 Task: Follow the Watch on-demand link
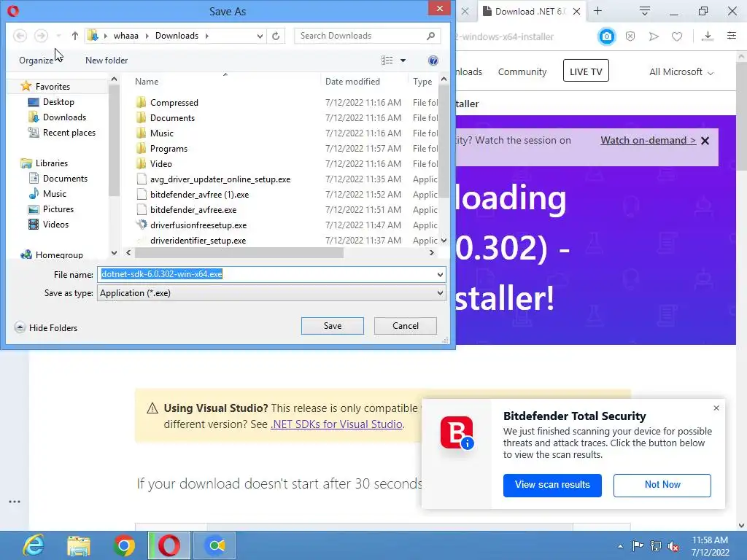[x=648, y=141]
